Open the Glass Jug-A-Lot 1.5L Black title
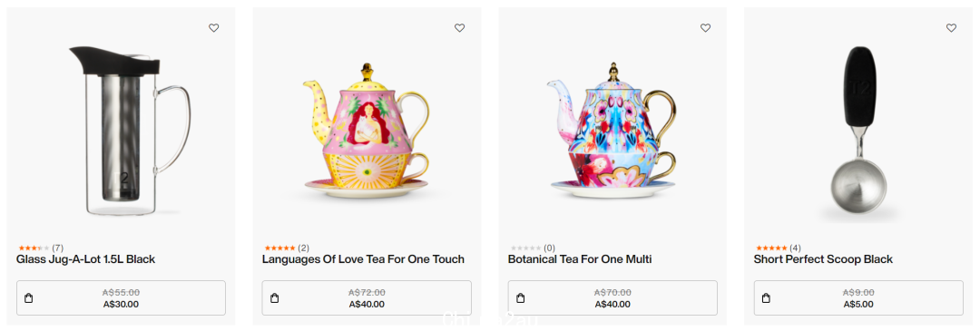Viewport: 980px width, 331px height. [85, 259]
